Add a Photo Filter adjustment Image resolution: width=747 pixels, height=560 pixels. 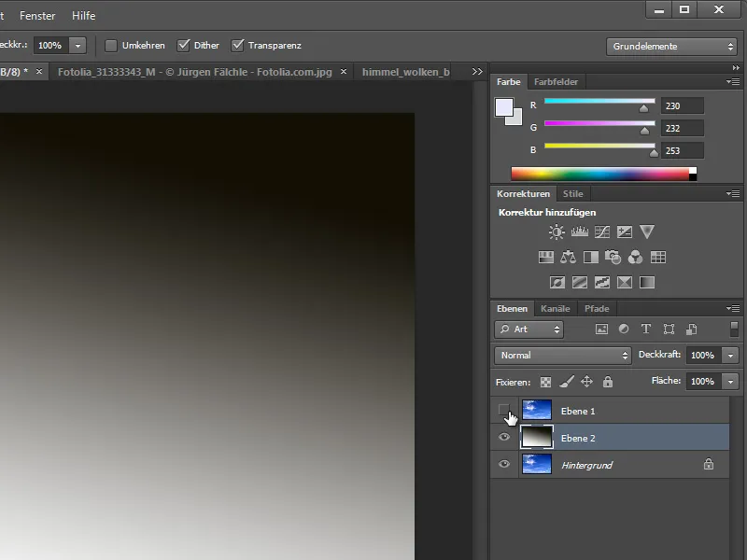[x=613, y=258]
